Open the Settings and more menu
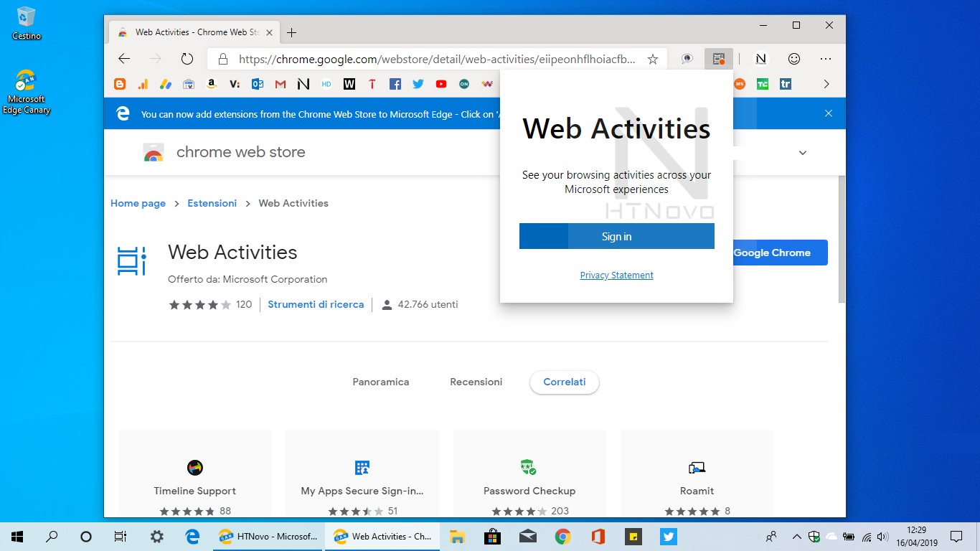This screenshot has width=980, height=551. tap(826, 58)
